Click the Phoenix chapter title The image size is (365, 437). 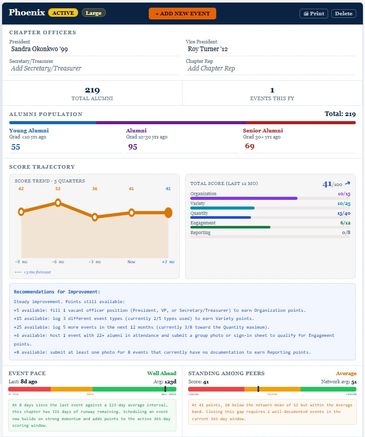(x=27, y=13)
